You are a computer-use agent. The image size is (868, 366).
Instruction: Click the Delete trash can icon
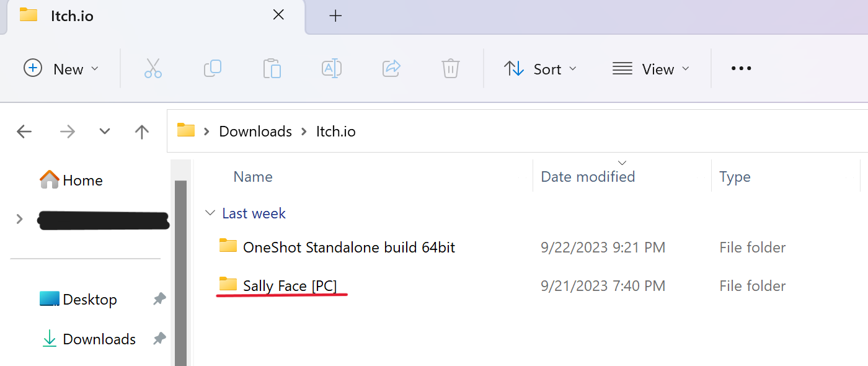[451, 68]
